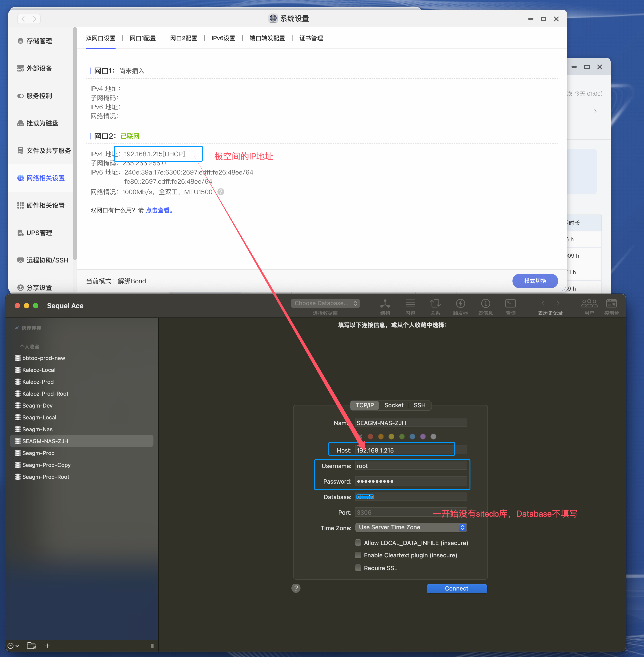This screenshot has width=644, height=657.
Task: Click the help question mark button in Sequel Ace
Action: 296,588
